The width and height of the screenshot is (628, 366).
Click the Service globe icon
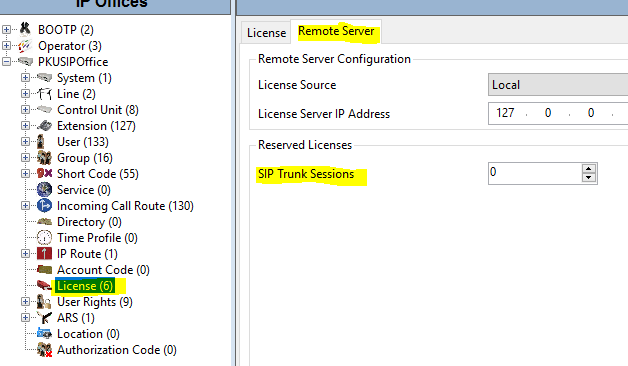[x=44, y=190]
